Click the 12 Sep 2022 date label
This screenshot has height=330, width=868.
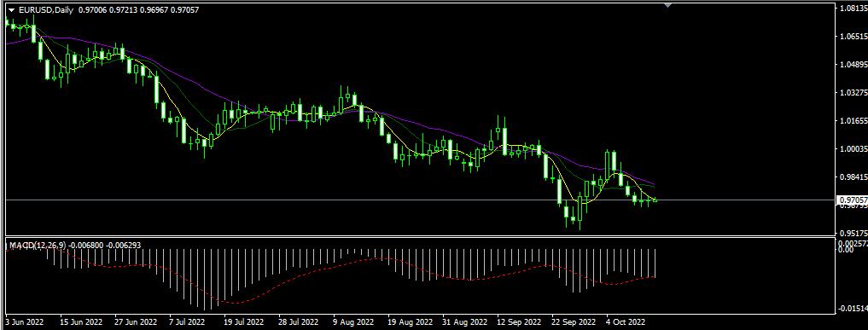click(518, 321)
